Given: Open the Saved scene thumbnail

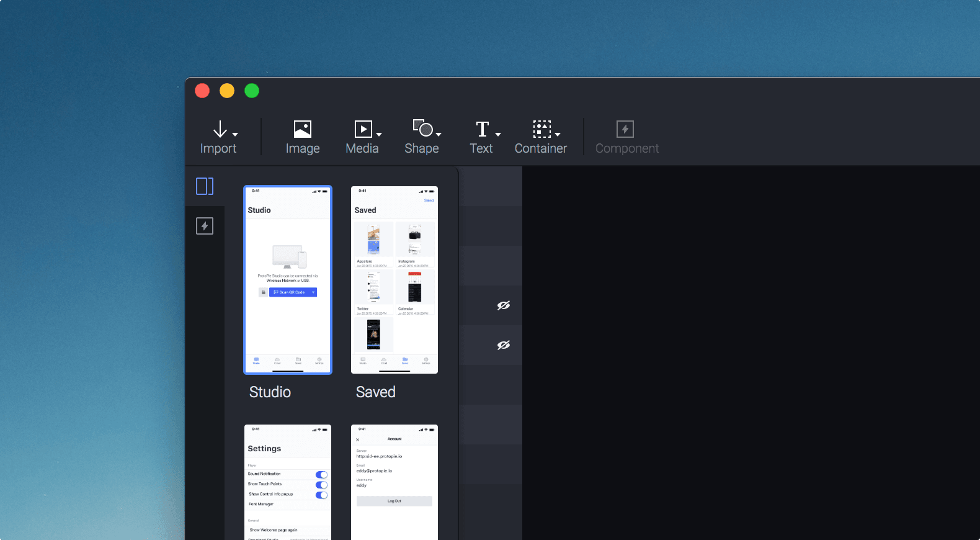Looking at the screenshot, I should click(394, 280).
